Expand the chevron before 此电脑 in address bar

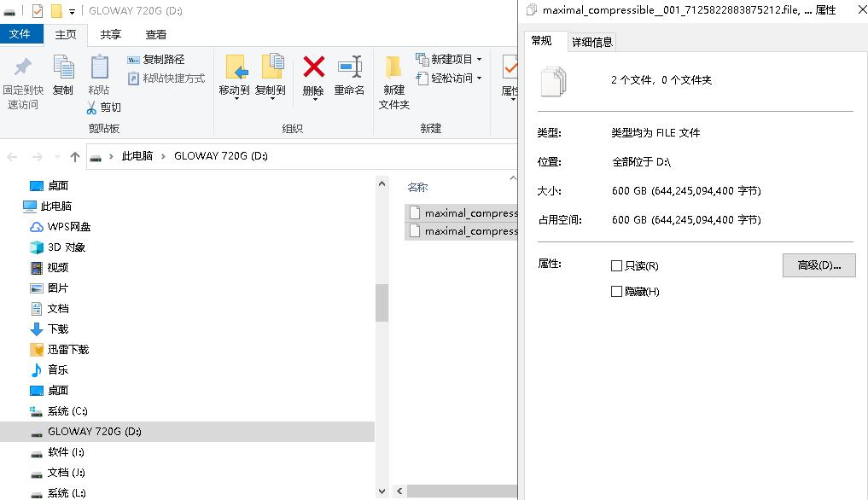(111, 156)
